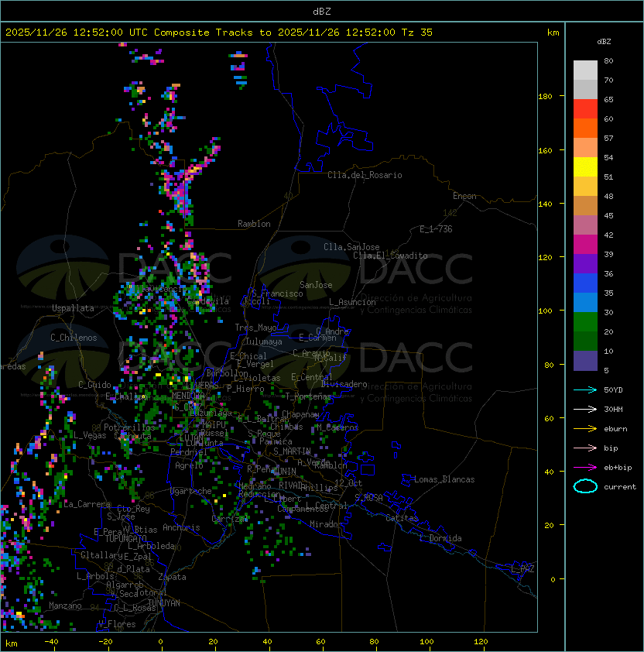
Task: Click the Perdriel label
Action: pos(189,452)
